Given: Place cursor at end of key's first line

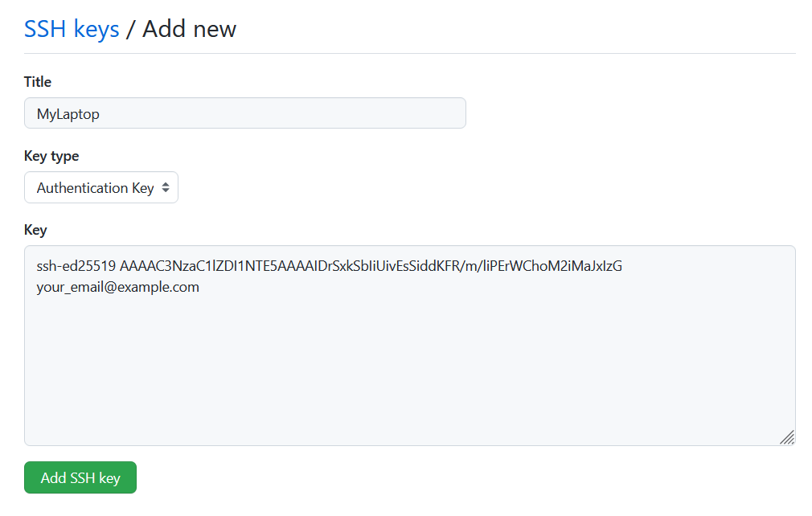Looking at the screenshot, I should 624,266.
